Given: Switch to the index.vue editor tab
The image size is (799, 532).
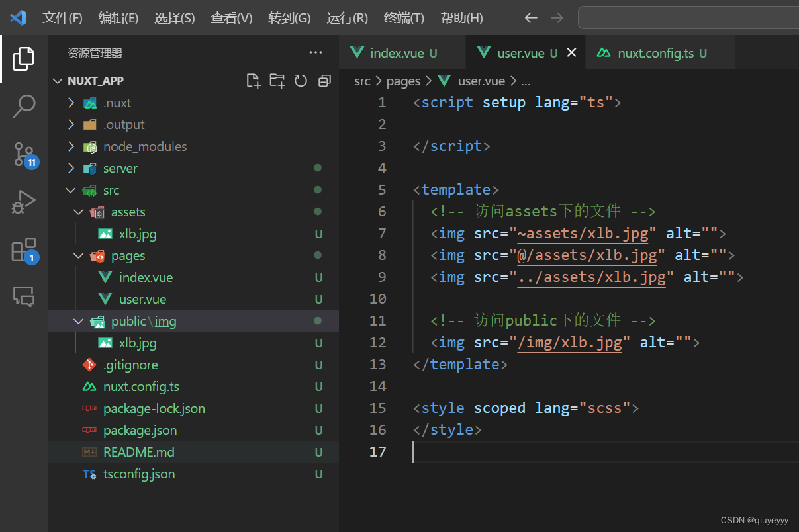Looking at the screenshot, I should coord(402,53).
